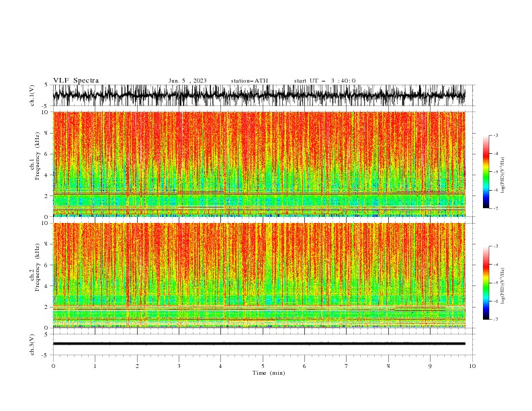Screen dimensions: 532x411
Task: Click the "6" kHz tick of ch.1 spectrogram
Action: [x=48, y=154]
